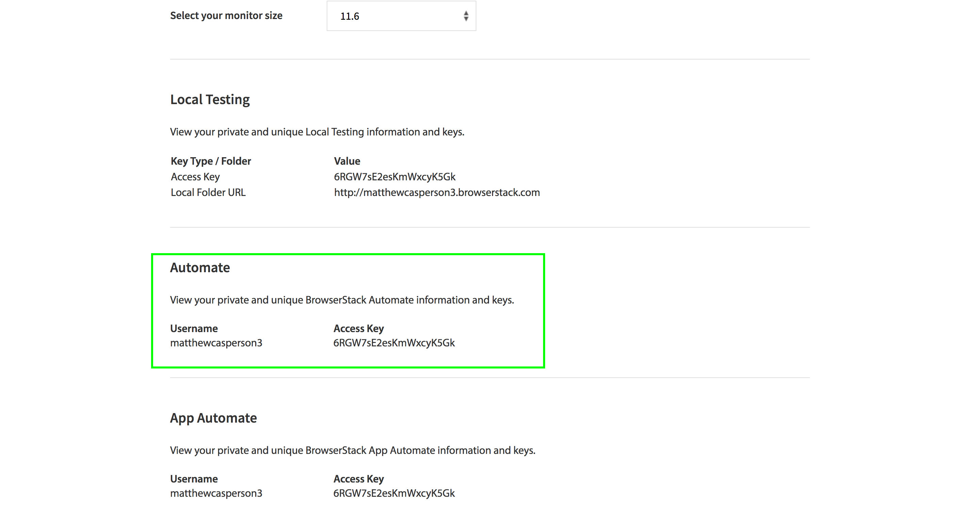Click the Automate 'Access Key' label
Screen dimensions: 980x524
tap(358, 328)
